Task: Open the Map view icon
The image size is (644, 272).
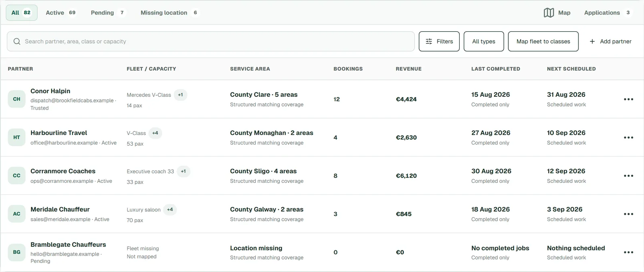Action: (549, 13)
